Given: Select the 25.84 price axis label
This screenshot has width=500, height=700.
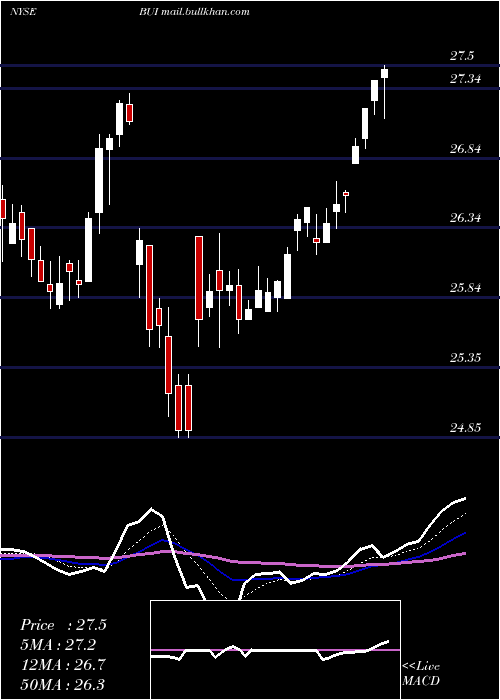Looking at the screenshot, I should (x=465, y=288).
